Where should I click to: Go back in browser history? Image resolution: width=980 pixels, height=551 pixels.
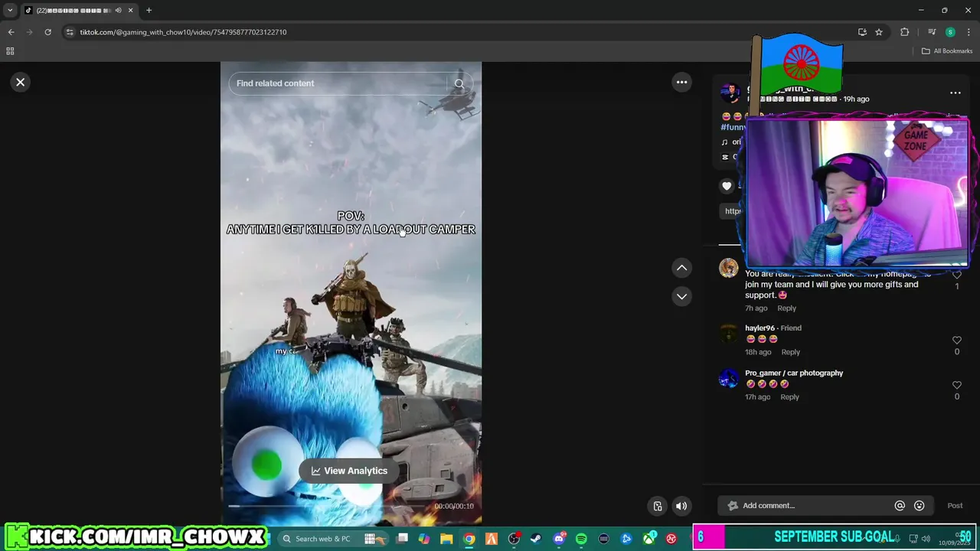11,32
